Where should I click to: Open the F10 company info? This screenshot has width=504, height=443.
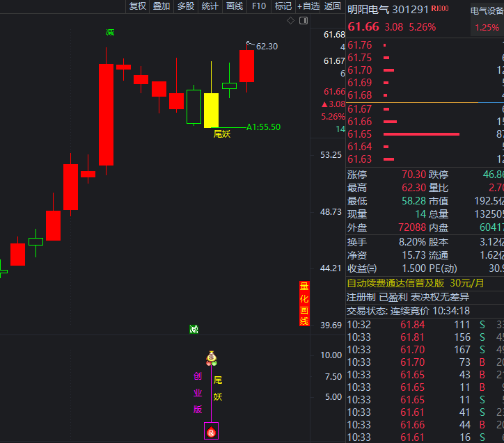tap(259, 6)
